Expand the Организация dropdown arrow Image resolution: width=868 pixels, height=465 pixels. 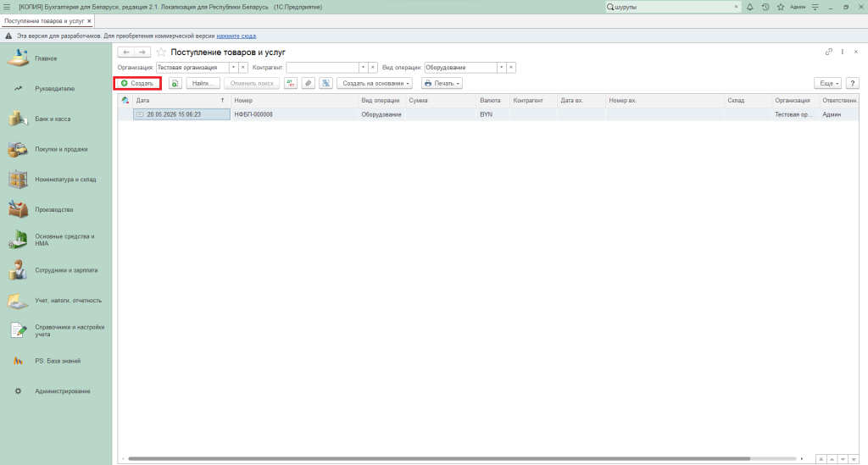pyautogui.click(x=233, y=68)
